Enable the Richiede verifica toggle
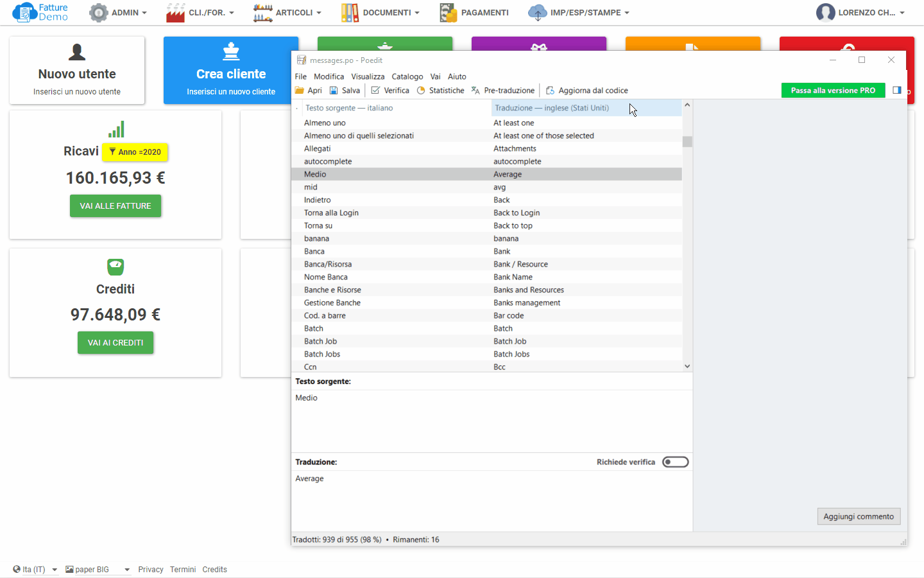924x578 pixels. coord(675,461)
